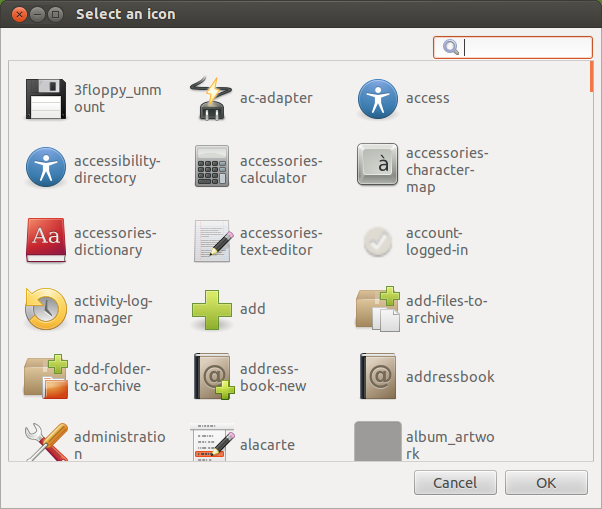Click the "accessories-calculator" label text
This screenshot has height=509, width=602.
[x=281, y=169]
